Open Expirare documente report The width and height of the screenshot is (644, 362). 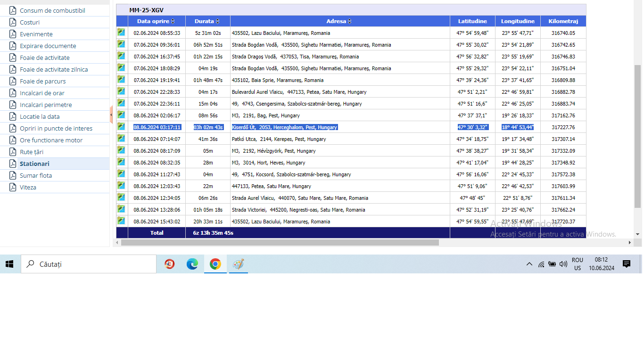pos(48,46)
